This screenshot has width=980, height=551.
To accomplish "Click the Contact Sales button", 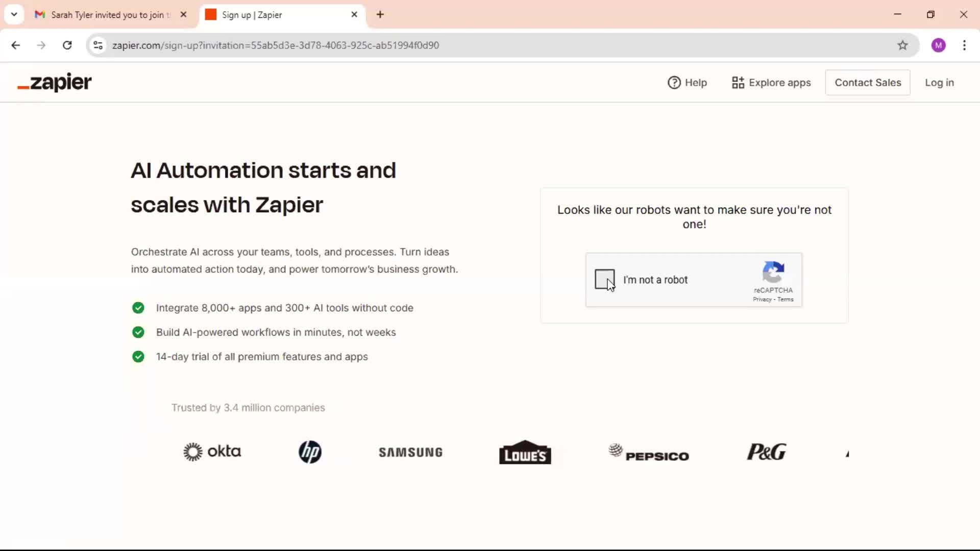I will (868, 83).
